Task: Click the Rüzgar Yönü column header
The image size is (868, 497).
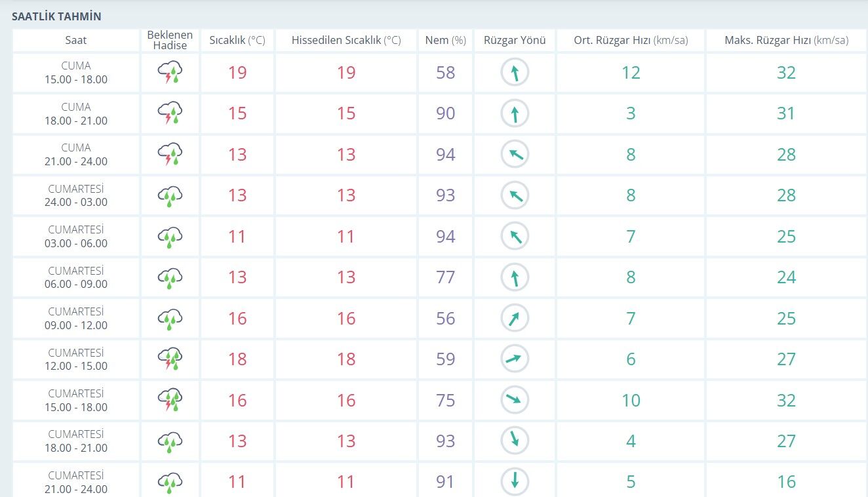Action: (x=515, y=40)
